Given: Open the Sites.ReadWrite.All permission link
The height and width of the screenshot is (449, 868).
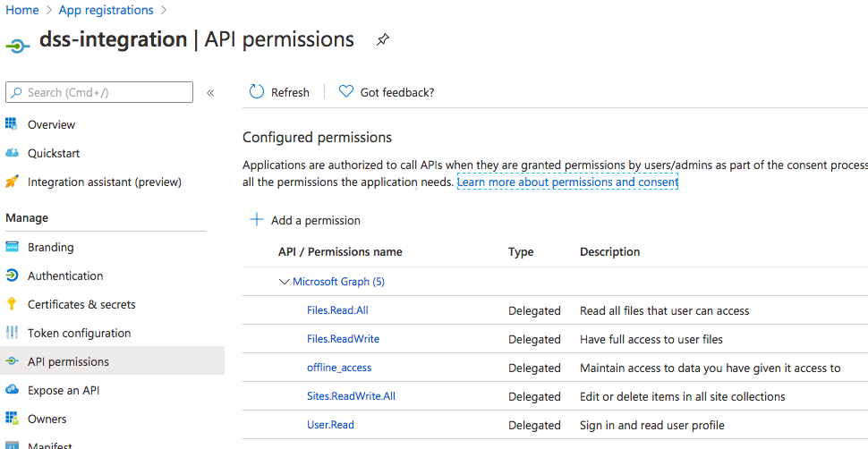Looking at the screenshot, I should point(351,396).
